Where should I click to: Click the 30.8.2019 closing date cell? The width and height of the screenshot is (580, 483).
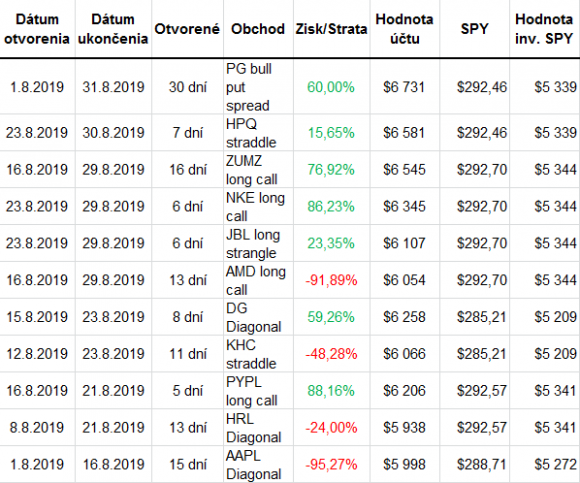click(113, 132)
